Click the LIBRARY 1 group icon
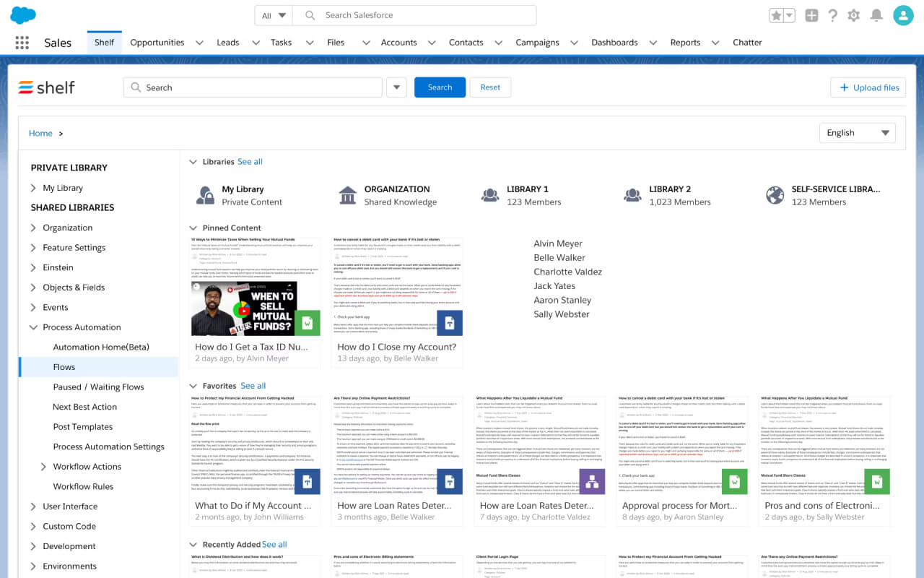924x578 pixels. [490, 195]
